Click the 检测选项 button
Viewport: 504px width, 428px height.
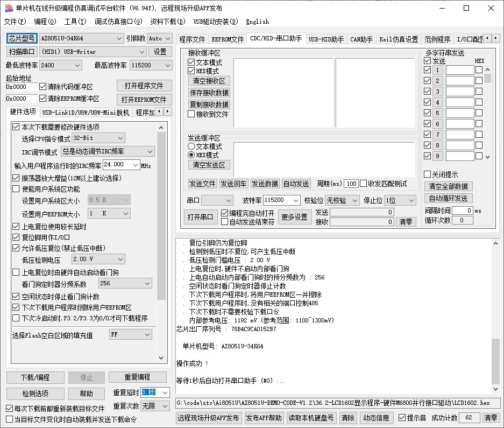pyautogui.click(x=36, y=394)
